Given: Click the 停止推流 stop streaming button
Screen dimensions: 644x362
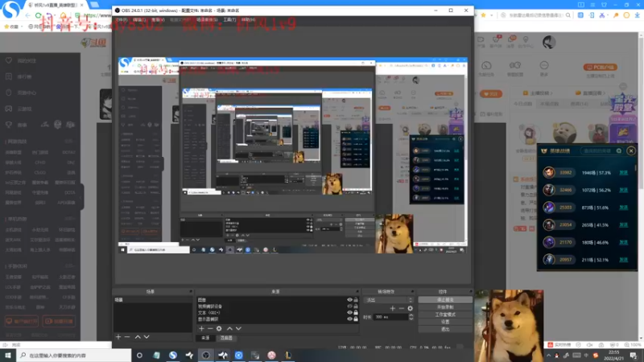Looking at the screenshot, I should click(x=445, y=300).
